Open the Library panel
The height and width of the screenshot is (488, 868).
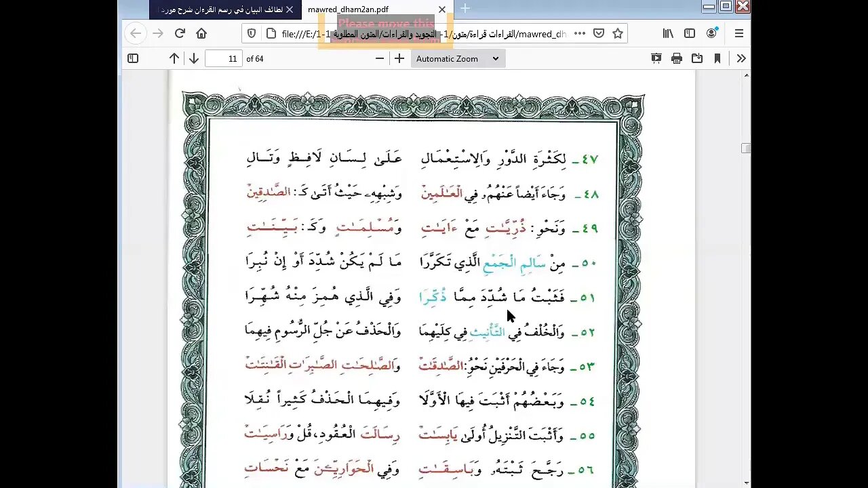click(668, 33)
